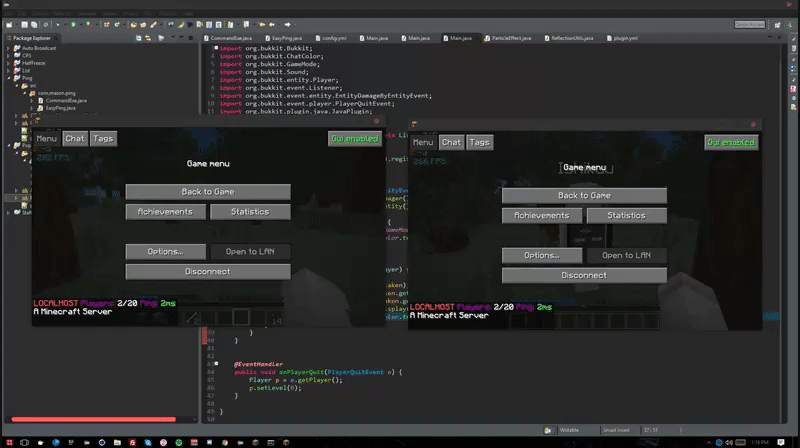Click Smart Insert mode in status bar
Viewport: 800px width, 448px height.
(x=616, y=430)
